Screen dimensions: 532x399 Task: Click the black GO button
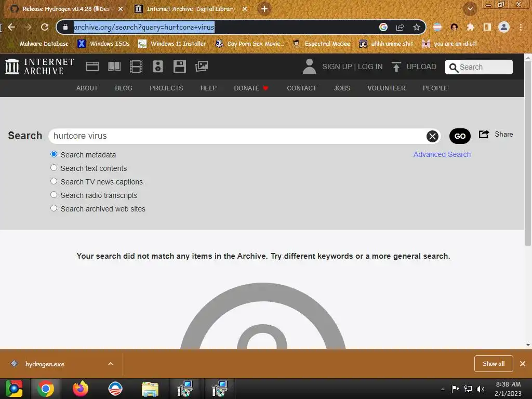click(460, 136)
